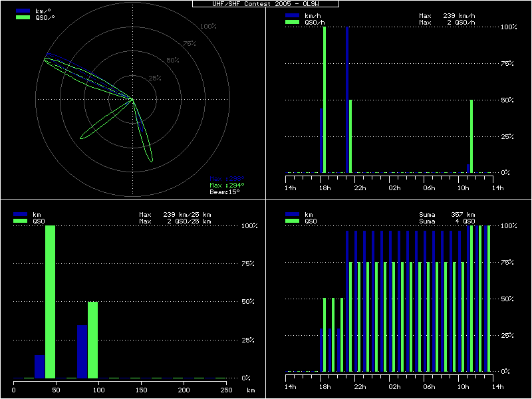Viewport: 532px width, 399px height.
Task: Select the "Max 2 QSO/25 km" text
Action: (x=175, y=221)
